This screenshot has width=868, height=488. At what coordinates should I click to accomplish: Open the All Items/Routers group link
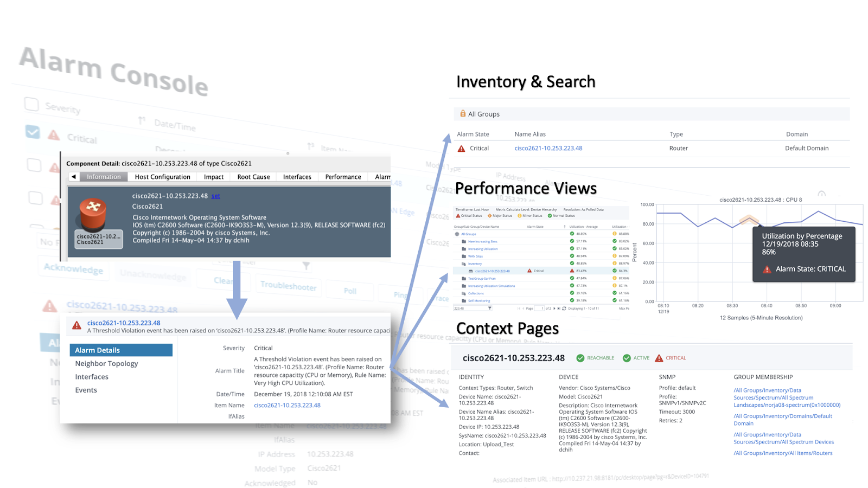[783, 453]
